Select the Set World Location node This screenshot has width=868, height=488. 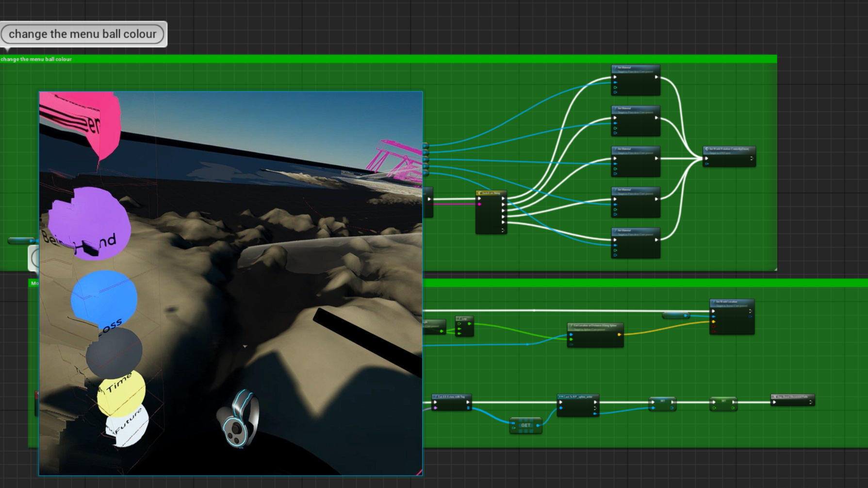pos(732,317)
